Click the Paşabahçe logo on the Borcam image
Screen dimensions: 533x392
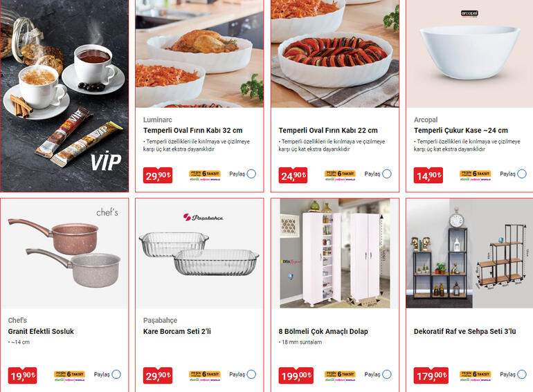tap(204, 217)
